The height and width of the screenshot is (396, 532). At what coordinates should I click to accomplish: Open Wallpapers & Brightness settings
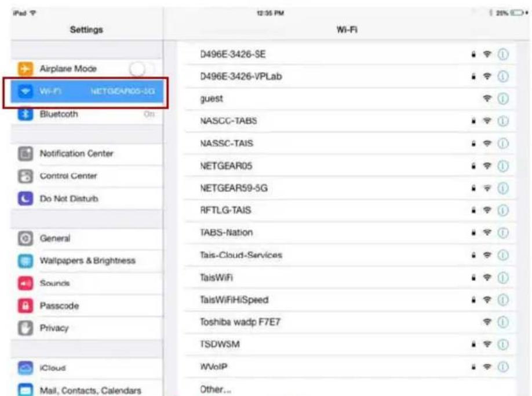[87, 261]
